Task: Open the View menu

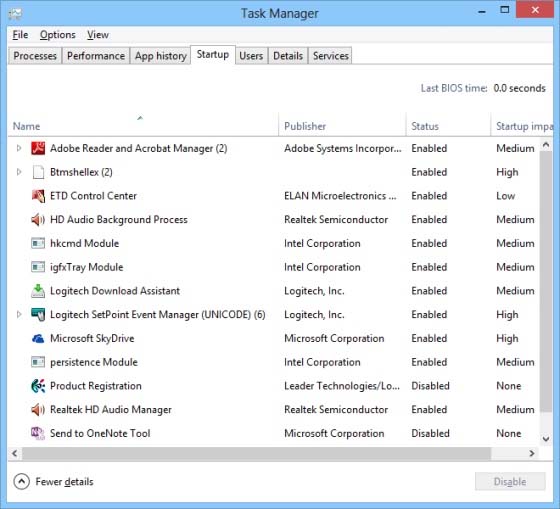Action: click(98, 35)
